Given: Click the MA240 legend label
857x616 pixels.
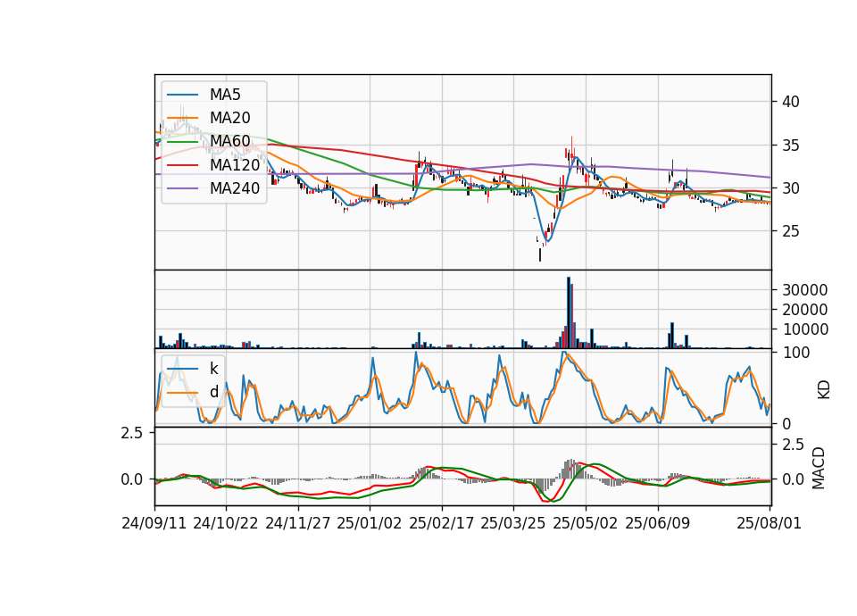Looking at the screenshot, I should [x=235, y=188].
